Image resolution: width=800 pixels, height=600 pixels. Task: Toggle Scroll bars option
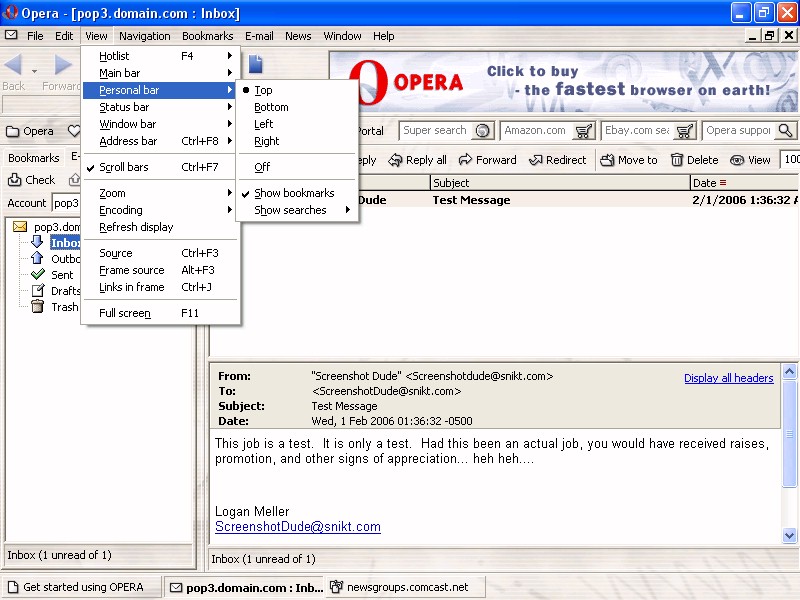(160, 167)
